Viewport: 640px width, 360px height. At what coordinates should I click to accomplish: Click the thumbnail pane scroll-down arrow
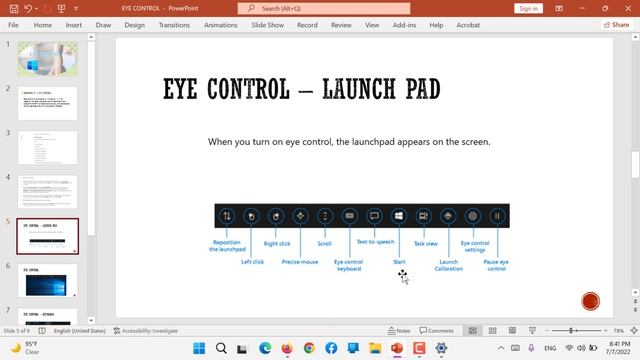click(91, 320)
